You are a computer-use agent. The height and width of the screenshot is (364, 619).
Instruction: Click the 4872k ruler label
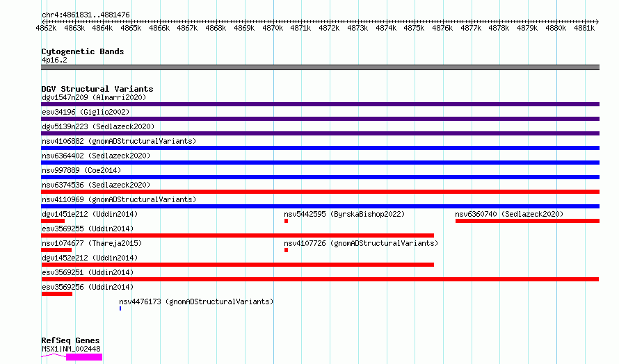329,28
